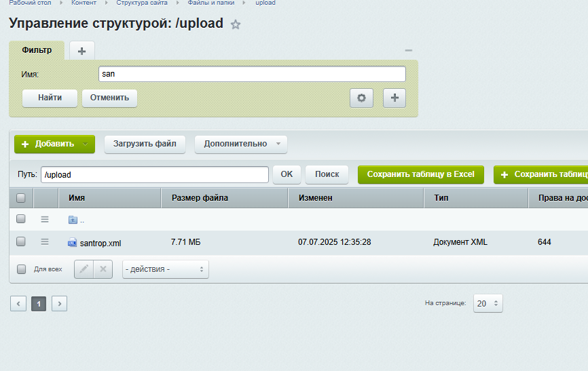Sort by Имя column header
588x371 pixels.
click(110, 198)
